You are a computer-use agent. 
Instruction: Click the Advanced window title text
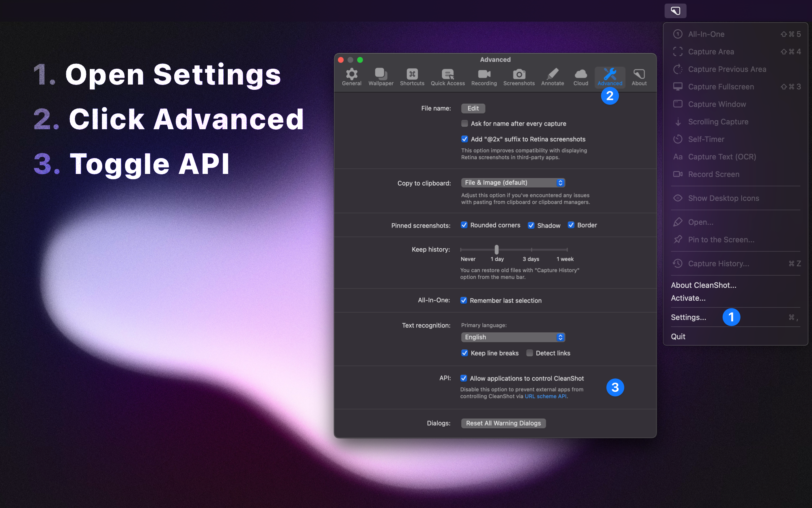coord(495,60)
